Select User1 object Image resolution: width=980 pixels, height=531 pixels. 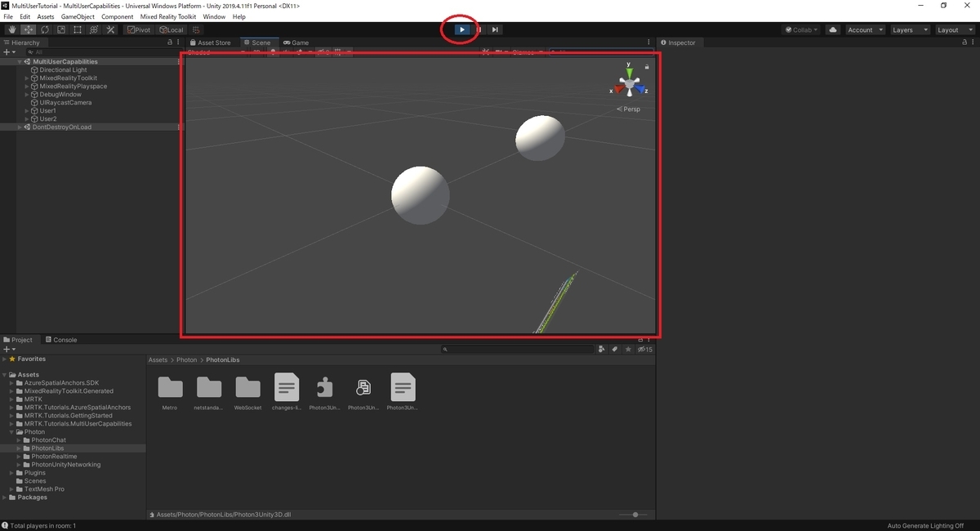tap(47, 111)
